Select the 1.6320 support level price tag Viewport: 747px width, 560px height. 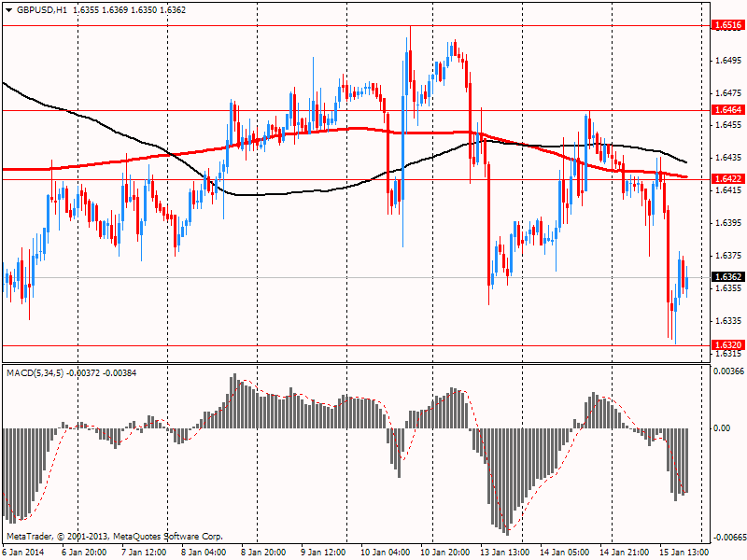[x=728, y=345]
